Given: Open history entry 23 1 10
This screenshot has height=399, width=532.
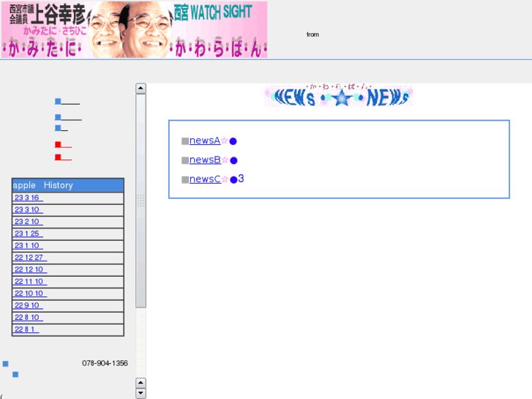Looking at the screenshot, I should point(29,245).
